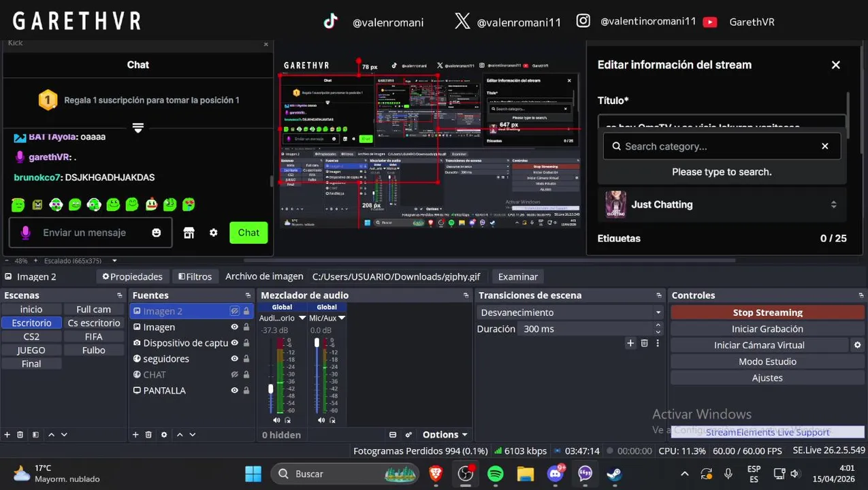Open Discord from the taskbar
The width and height of the screenshot is (868, 490).
tap(556, 474)
